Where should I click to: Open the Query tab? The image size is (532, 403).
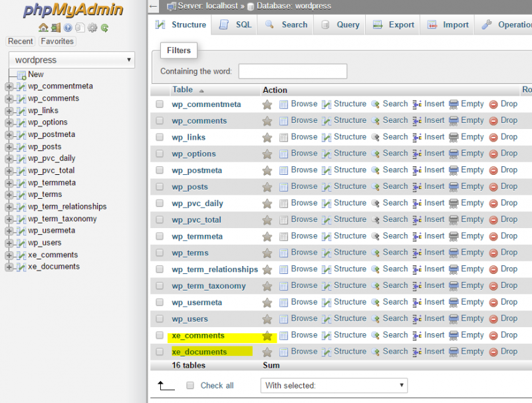coord(339,25)
